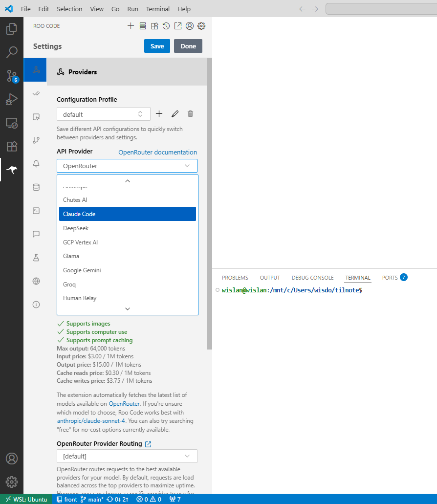
Task: Open the bell notifications settings section
Action: (x=36, y=164)
